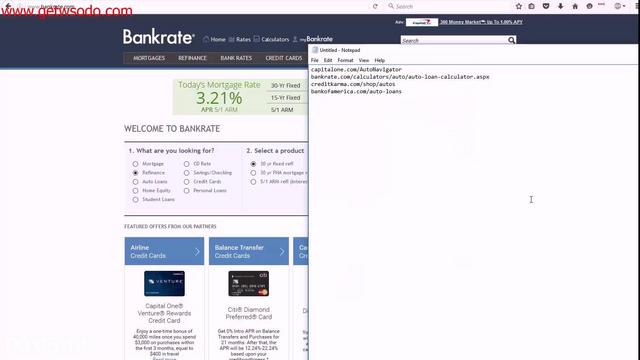Open the bookmarks list clipboard icon
640x360 pixels.
[x=531, y=6]
